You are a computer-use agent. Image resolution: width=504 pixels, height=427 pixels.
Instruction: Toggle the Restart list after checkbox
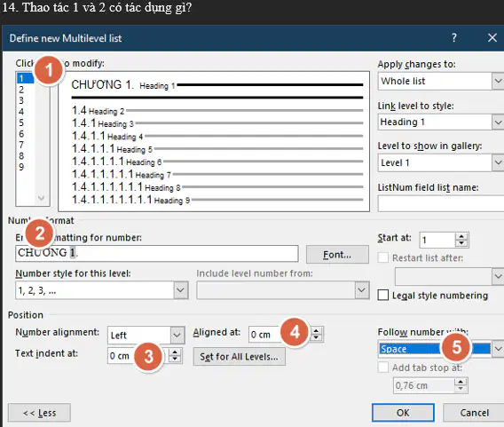pyautogui.click(x=382, y=257)
